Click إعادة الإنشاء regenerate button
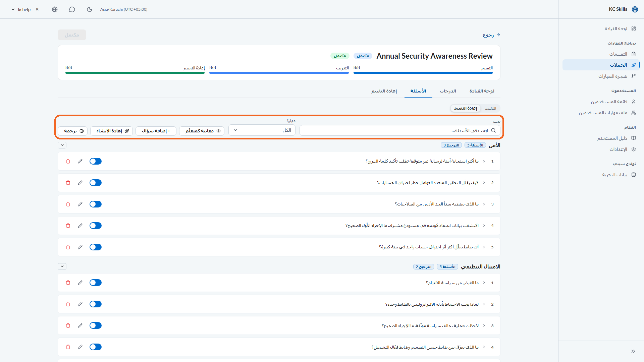 (112, 131)
